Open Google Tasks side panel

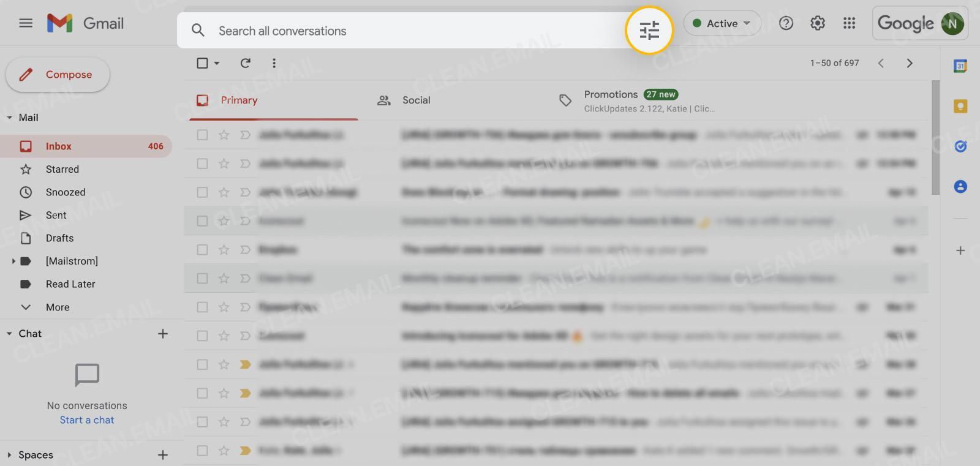(960, 146)
